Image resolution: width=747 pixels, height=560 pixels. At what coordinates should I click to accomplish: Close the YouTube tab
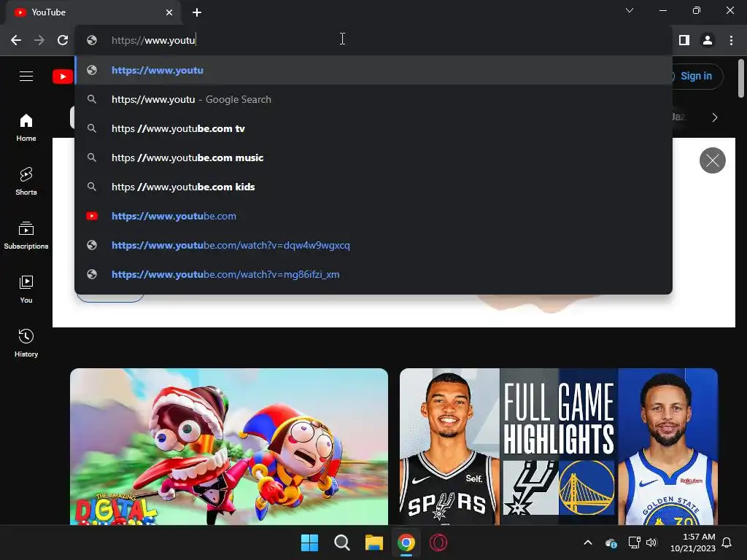[169, 12]
